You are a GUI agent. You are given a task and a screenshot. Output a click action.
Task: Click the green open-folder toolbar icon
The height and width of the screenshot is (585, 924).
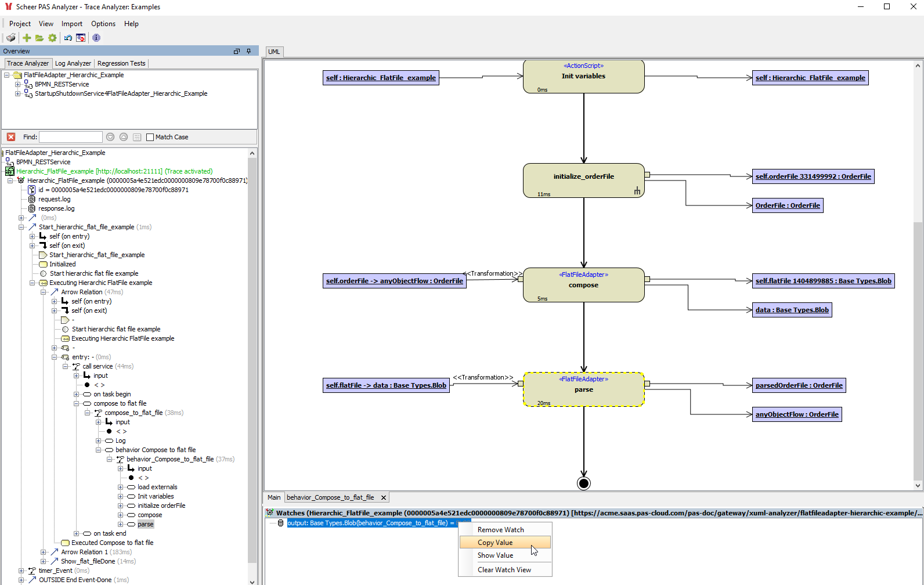39,38
